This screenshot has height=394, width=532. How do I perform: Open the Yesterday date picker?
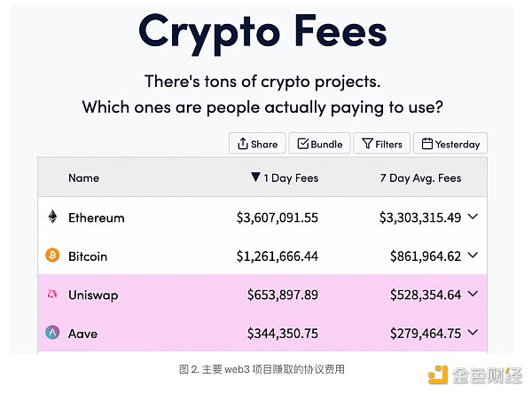click(450, 144)
